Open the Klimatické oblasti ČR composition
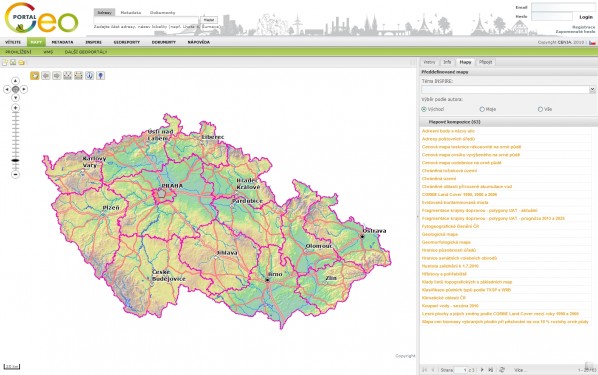The width and height of the screenshot is (598, 375). tap(444, 298)
